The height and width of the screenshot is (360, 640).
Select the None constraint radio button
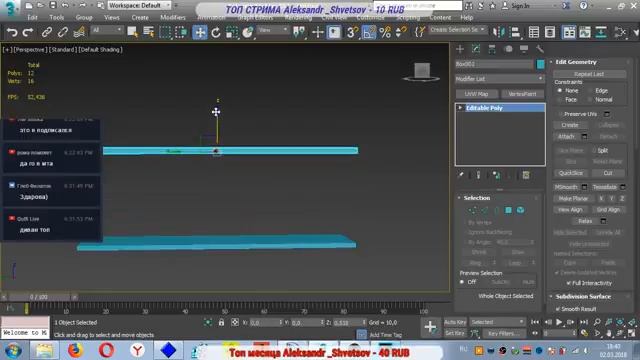(x=560, y=90)
